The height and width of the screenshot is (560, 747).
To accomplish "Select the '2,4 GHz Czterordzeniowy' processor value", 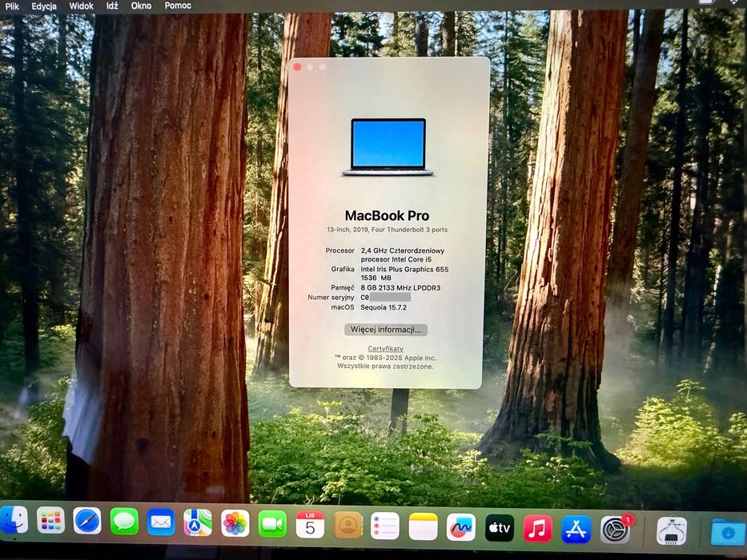I will click(403, 250).
